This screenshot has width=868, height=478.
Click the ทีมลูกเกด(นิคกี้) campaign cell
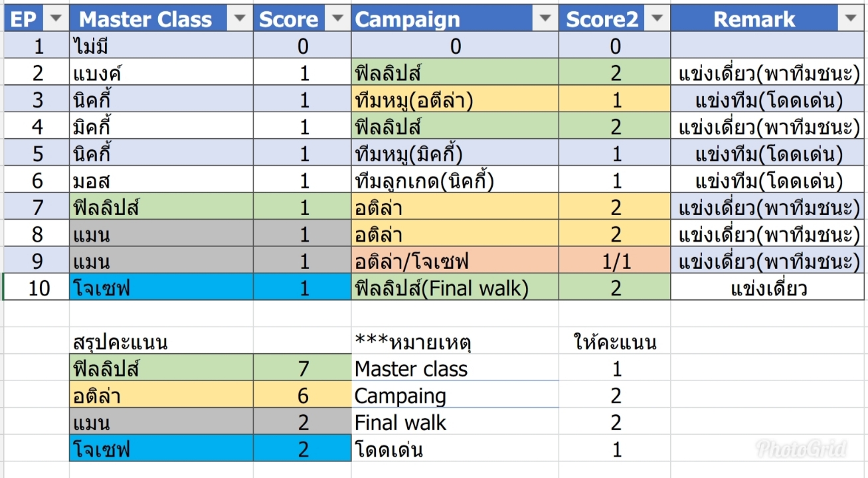click(455, 181)
